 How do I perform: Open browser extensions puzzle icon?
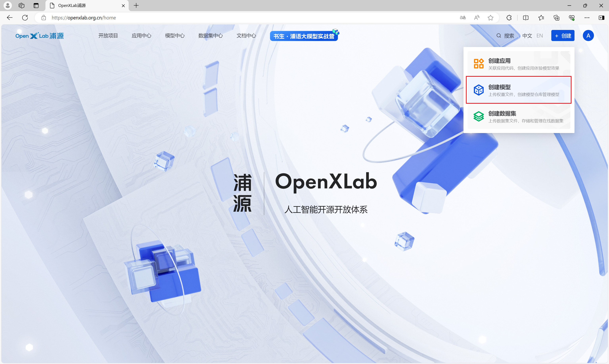click(509, 18)
